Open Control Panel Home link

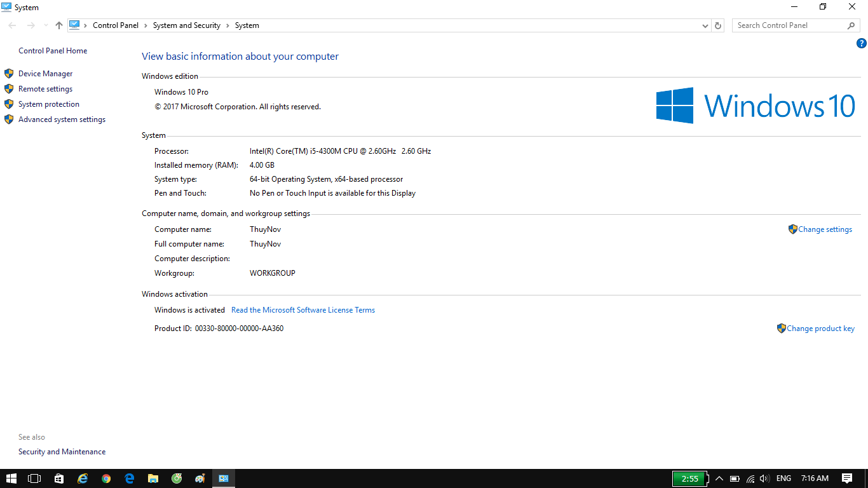pos(53,51)
